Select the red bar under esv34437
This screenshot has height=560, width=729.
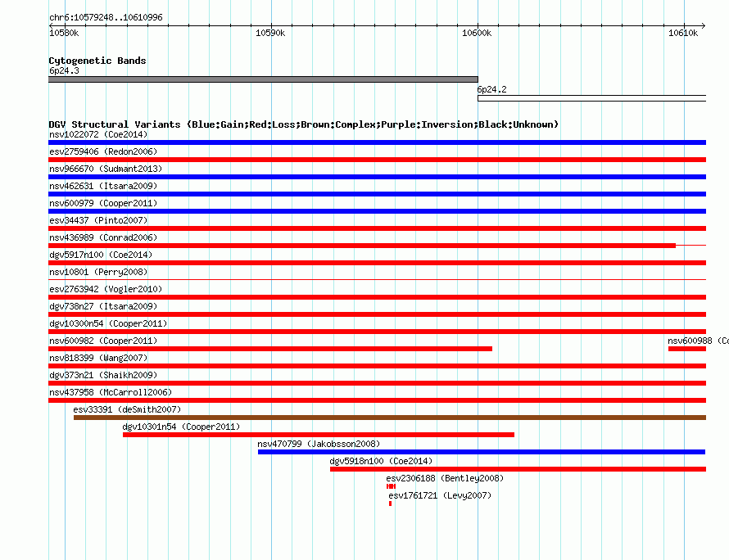tap(377, 228)
